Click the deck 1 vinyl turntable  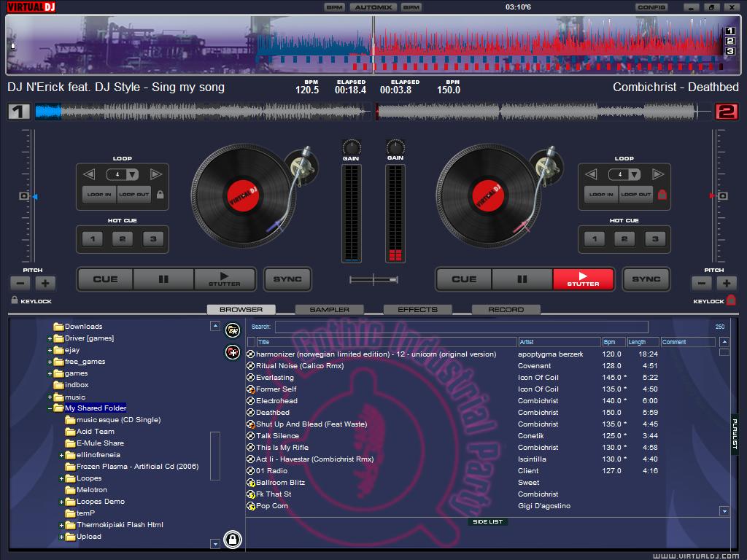click(243, 195)
